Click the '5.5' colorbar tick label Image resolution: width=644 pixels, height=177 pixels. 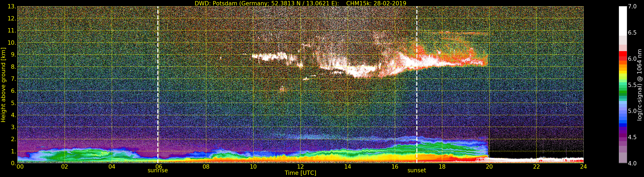tap(632, 85)
